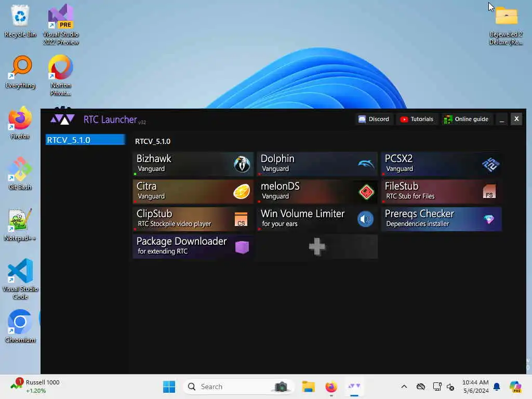This screenshot has width=532, height=399.
Task: Select Visual Studio Code desktop shortcut
Action: [x=20, y=279]
